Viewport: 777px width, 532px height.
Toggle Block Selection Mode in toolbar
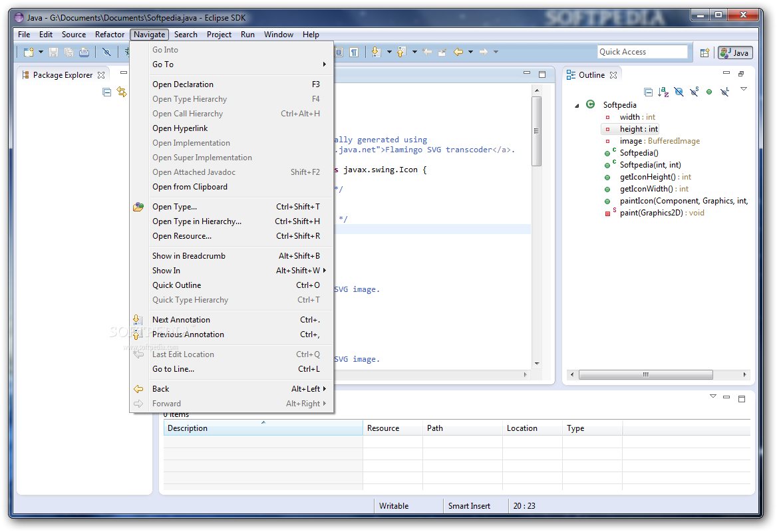coord(339,52)
